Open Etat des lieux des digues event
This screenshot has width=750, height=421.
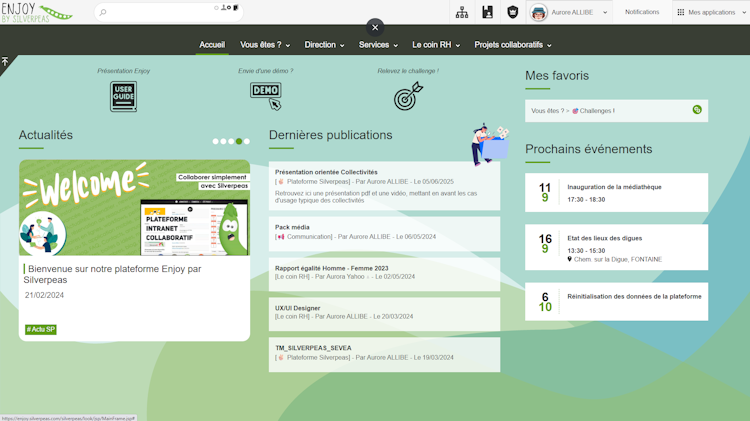tap(605, 238)
